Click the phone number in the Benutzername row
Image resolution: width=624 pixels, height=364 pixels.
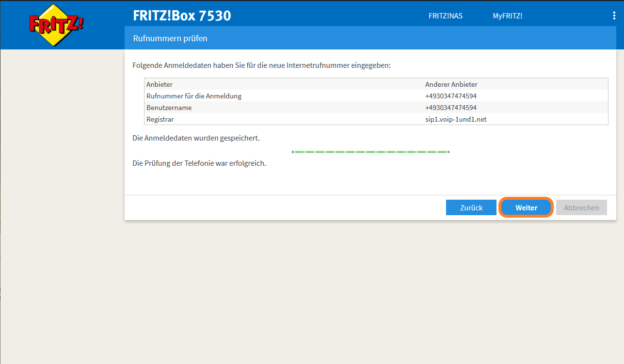point(451,108)
